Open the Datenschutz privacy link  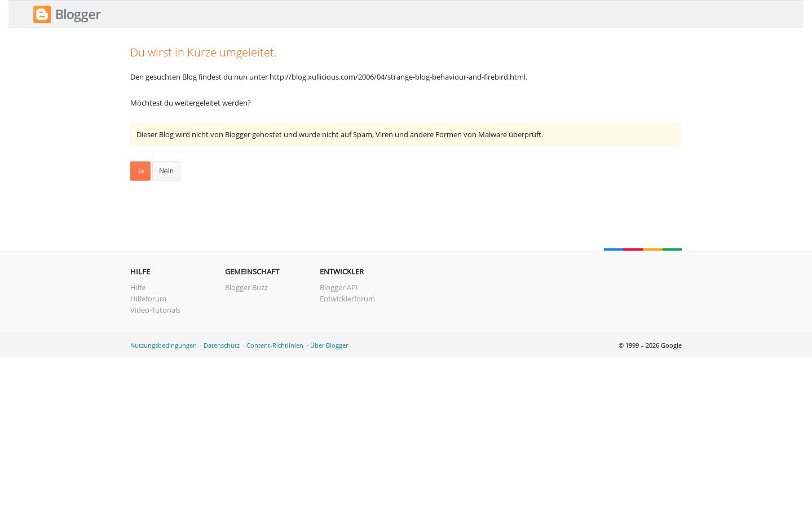pos(222,345)
